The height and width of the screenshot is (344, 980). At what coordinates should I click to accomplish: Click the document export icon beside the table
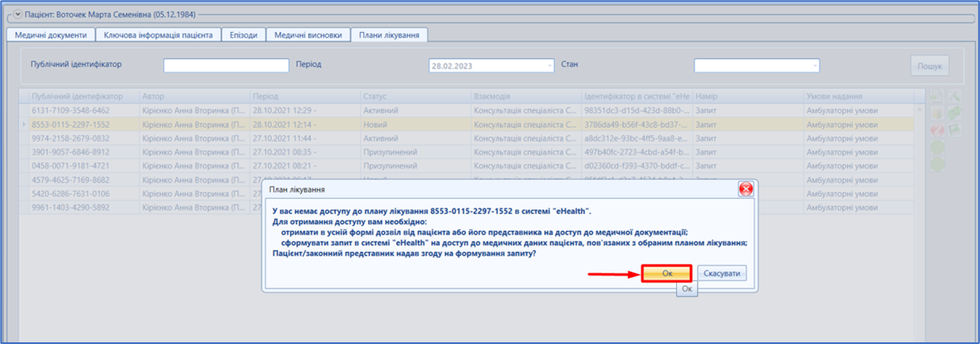click(937, 96)
